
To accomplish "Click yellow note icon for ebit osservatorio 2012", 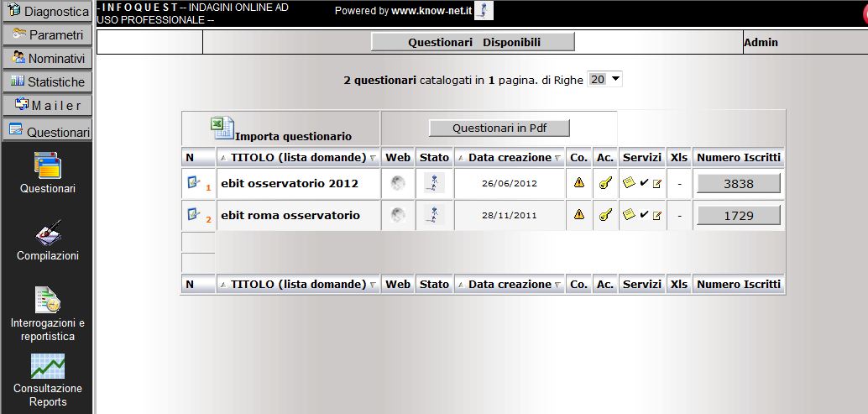I will pos(629,182).
